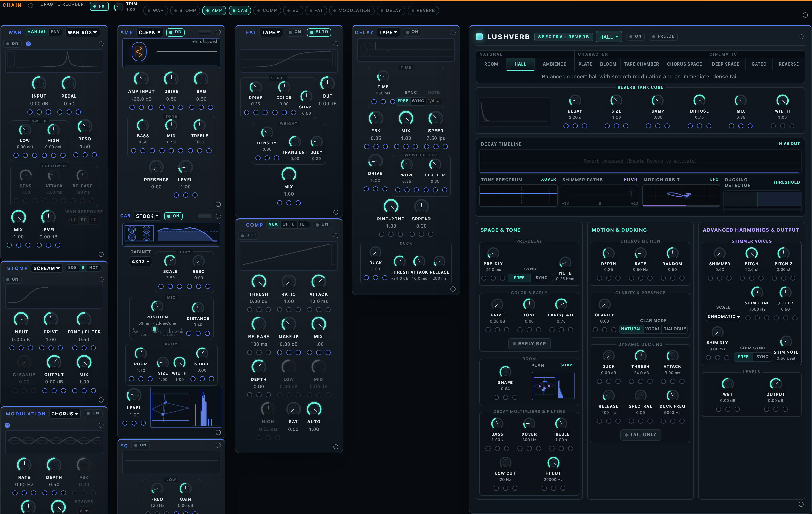Image resolution: width=812 pixels, height=514 pixels.
Task: Open the DELAY TAPE type dropdown
Action: 388,32
